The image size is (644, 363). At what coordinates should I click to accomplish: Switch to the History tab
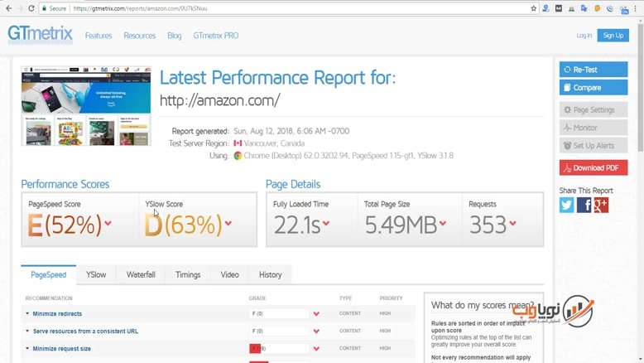(x=270, y=274)
